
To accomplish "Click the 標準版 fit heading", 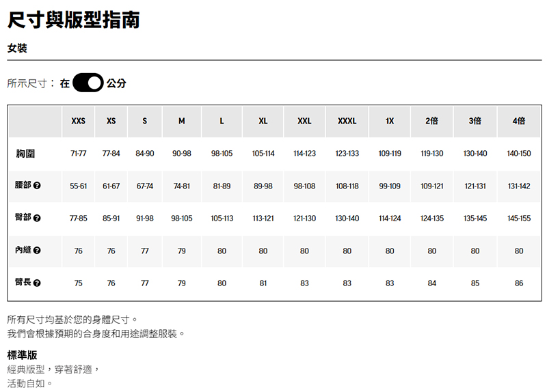I will (22, 355).
